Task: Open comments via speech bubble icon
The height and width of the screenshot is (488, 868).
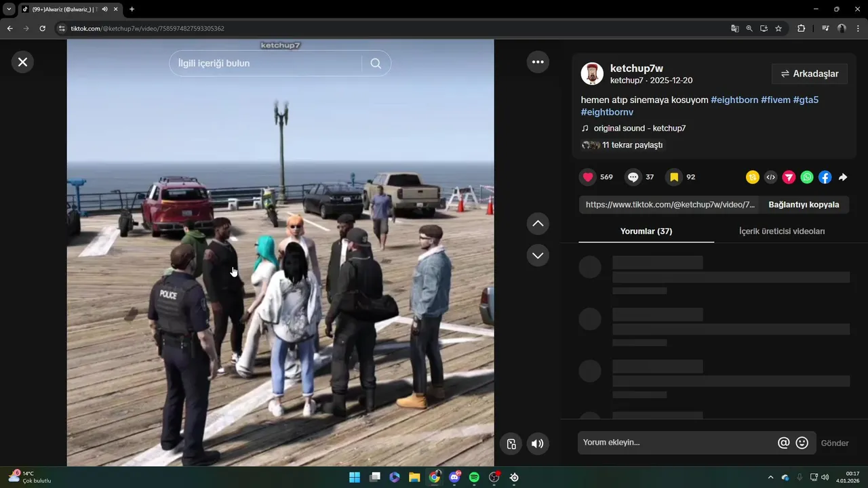Action: [x=633, y=177]
